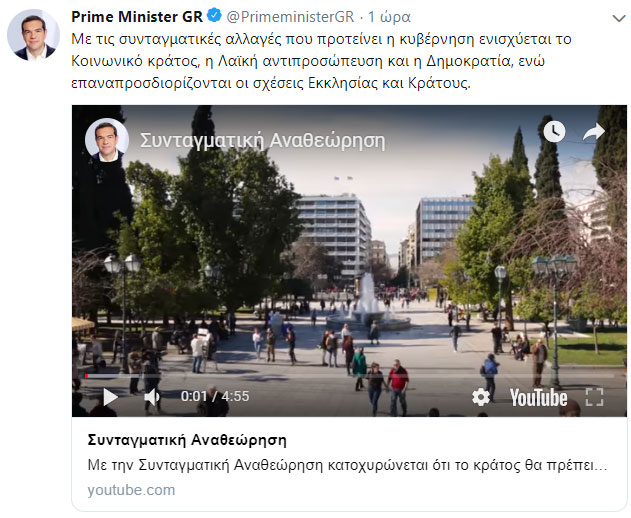The height and width of the screenshot is (518, 631).
Task: Open the Prime Minister GR account name
Action: click(x=137, y=17)
